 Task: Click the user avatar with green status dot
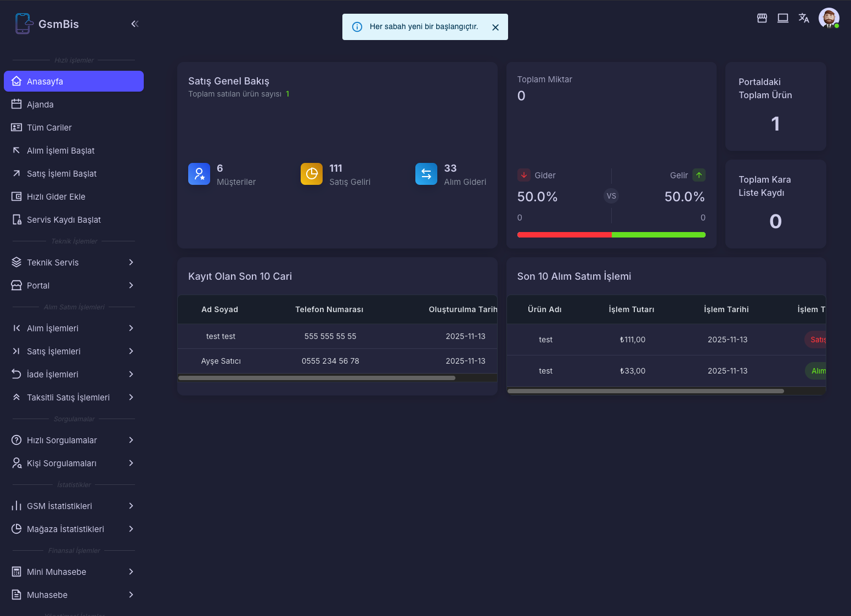pos(829,18)
